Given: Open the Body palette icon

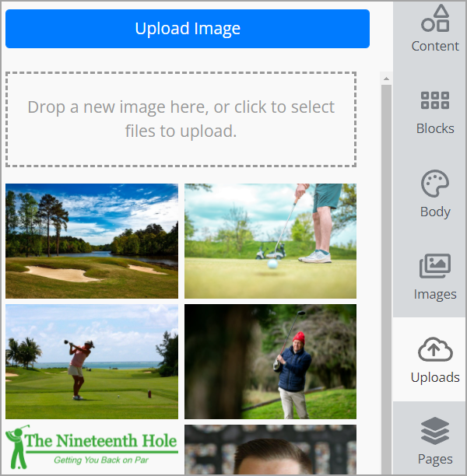Looking at the screenshot, I should coord(435,184).
